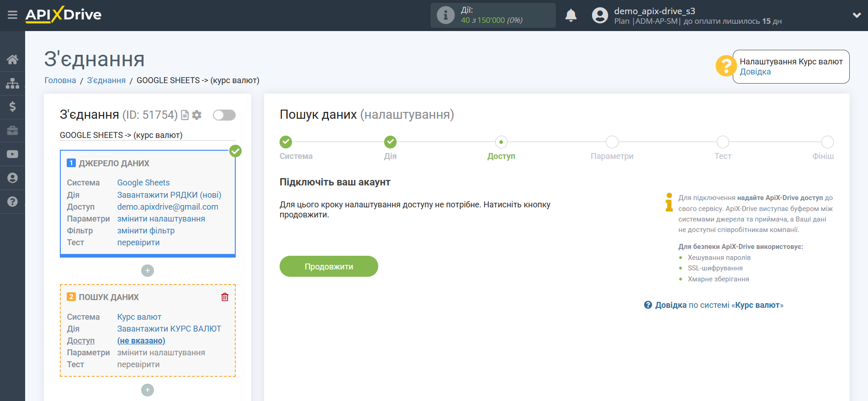Click Завантажити РЯДКИ (нові) action link

pyautogui.click(x=169, y=195)
